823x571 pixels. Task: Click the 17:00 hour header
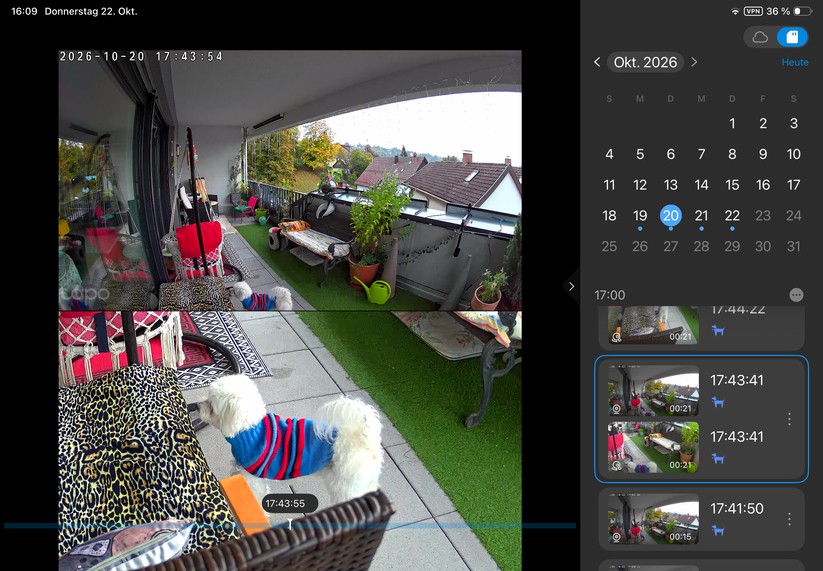tap(609, 295)
